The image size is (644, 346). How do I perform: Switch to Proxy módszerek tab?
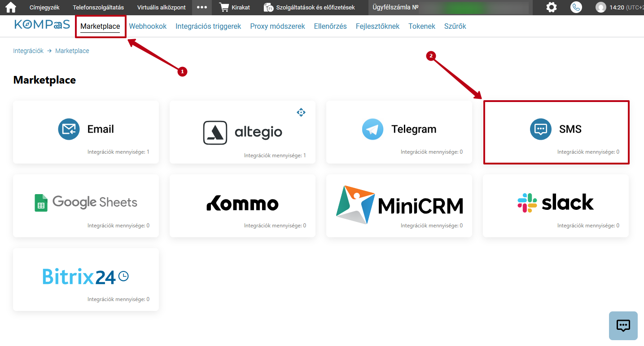click(277, 27)
